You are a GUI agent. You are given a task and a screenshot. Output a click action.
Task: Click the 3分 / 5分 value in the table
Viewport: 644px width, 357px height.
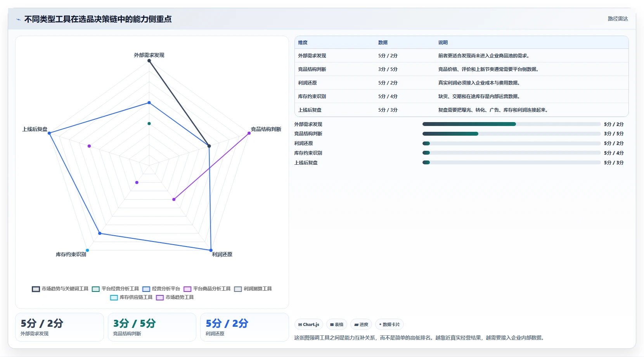388,69
